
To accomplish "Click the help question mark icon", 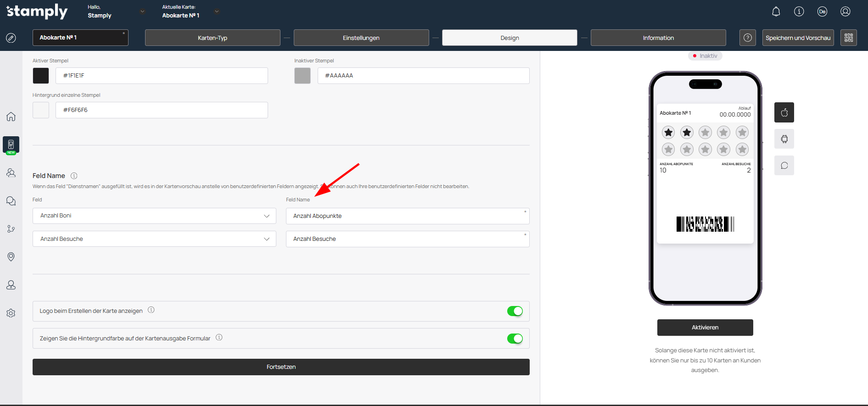I will (747, 38).
